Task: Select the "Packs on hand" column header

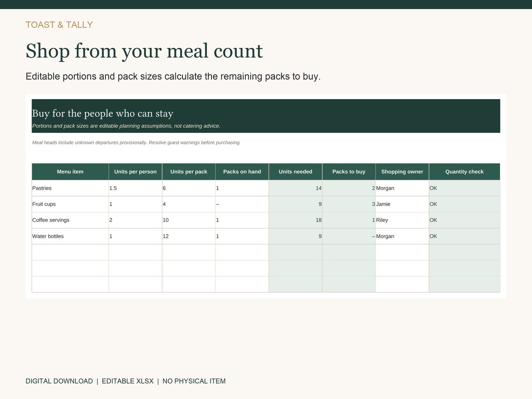Action: point(242,172)
